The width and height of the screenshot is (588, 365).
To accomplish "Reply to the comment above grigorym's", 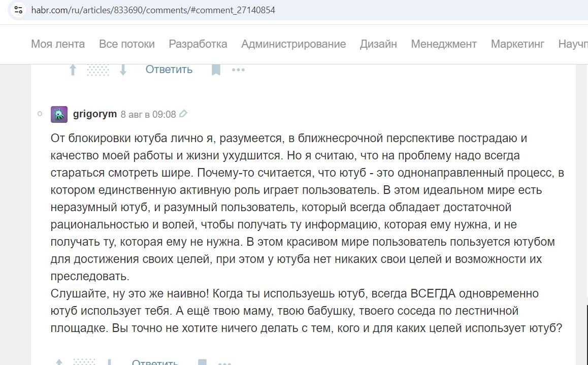I will [169, 70].
